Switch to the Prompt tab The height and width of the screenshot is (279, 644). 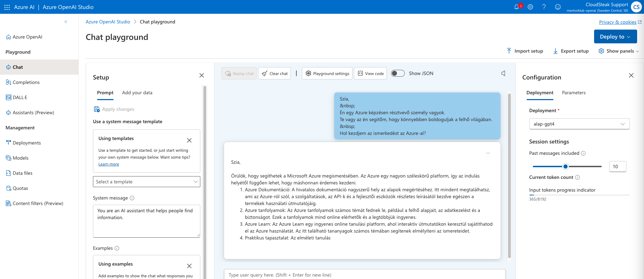pyautogui.click(x=105, y=93)
